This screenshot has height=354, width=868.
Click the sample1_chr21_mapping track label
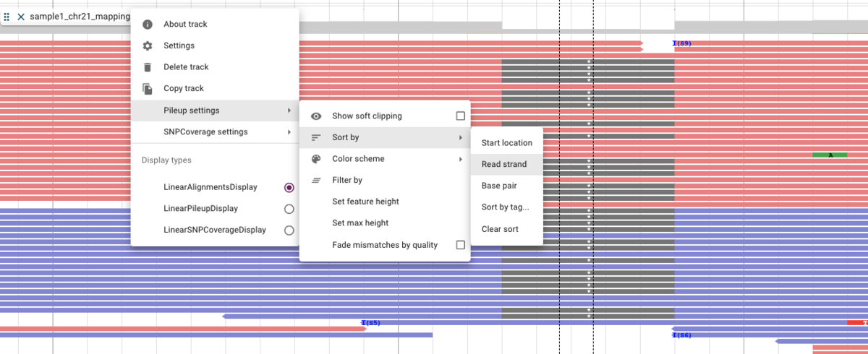[80, 16]
